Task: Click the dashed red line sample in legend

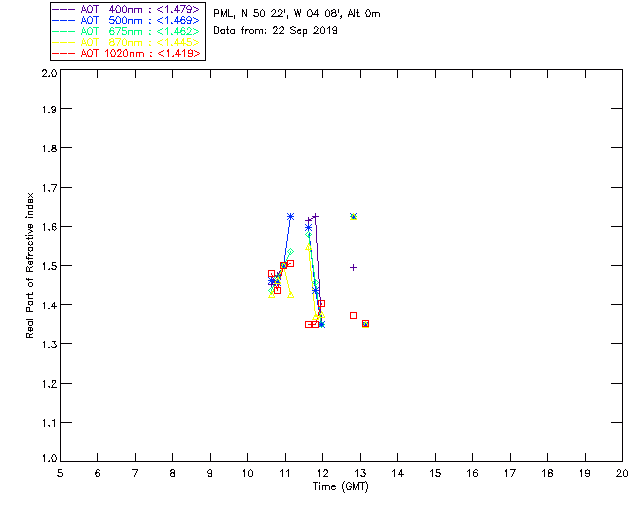Action: 64,53
